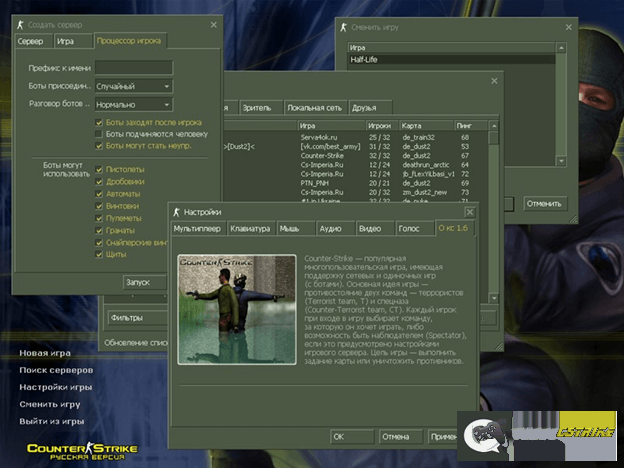Select the Процессор игрока tab
The width and height of the screenshot is (624, 468).
(129, 41)
